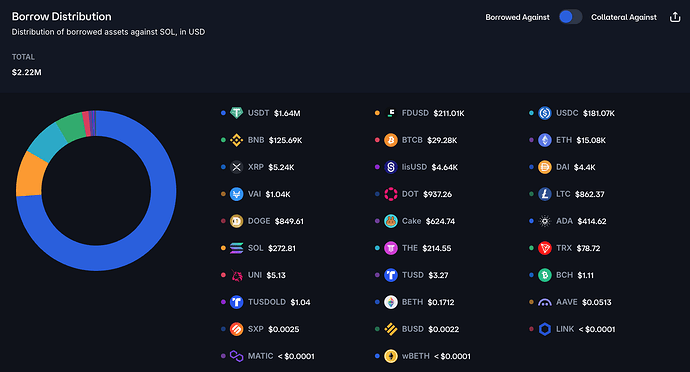Toggle the Borrowed/Collateral Against switch
Viewport: 690px width, 372px height.
pos(570,17)
